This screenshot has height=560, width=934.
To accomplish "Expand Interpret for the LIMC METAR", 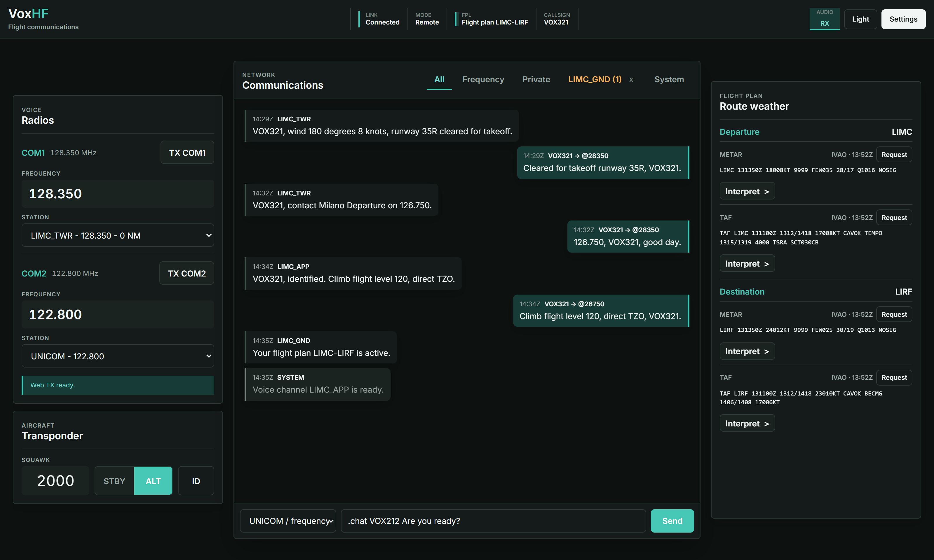I will (747, 191).
